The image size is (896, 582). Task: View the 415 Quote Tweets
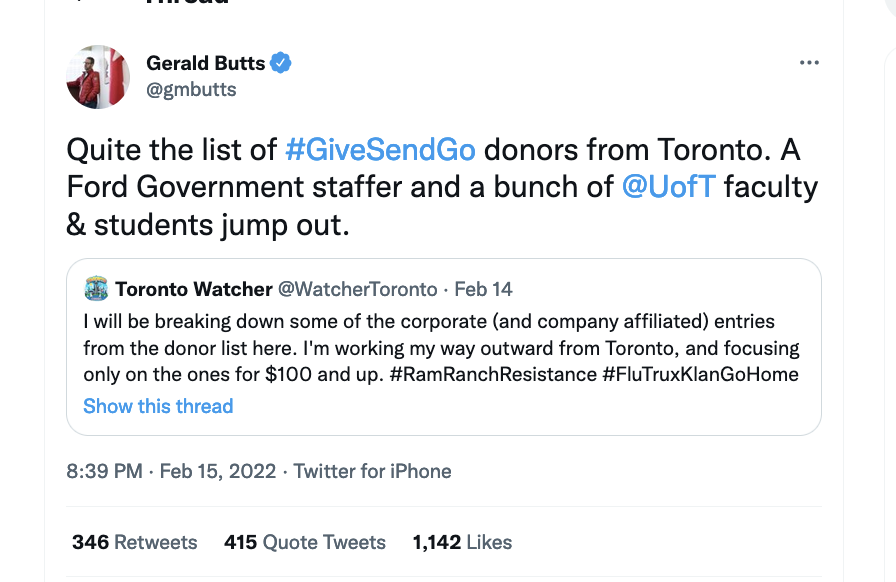305,542
